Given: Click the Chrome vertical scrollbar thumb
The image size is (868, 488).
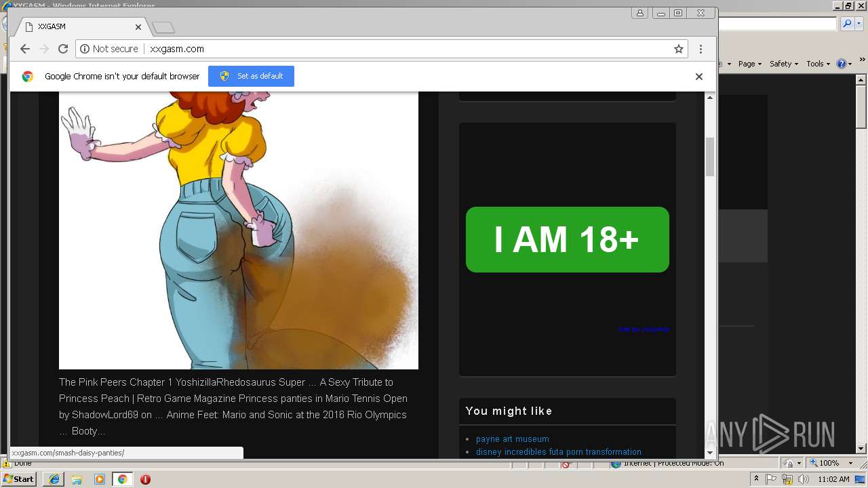Looking at the screenshot, I should 710,157.
